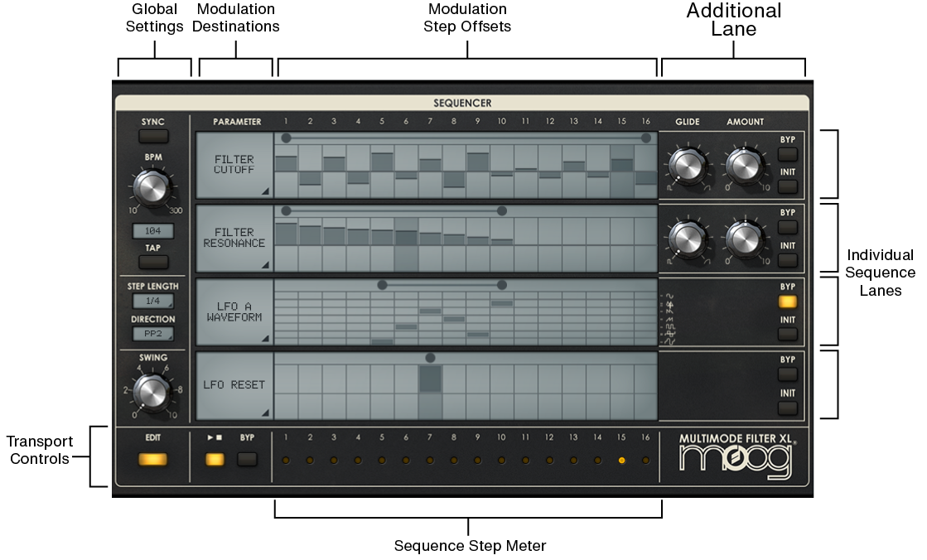Click Filter Resonance loop end handle at step 10
This screenshot has width=927, height=560.
(502, 211)
